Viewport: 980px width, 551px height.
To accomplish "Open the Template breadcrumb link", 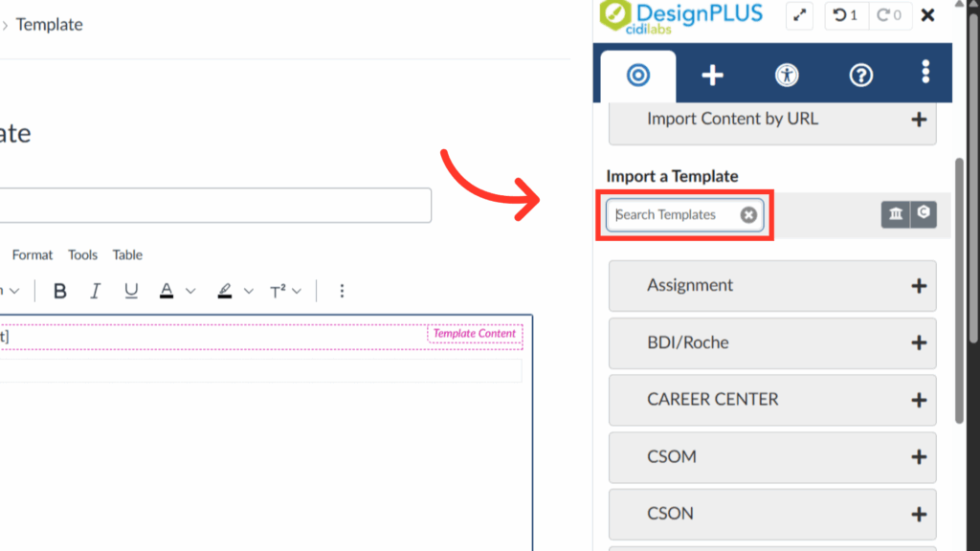I will pos(50,24).
